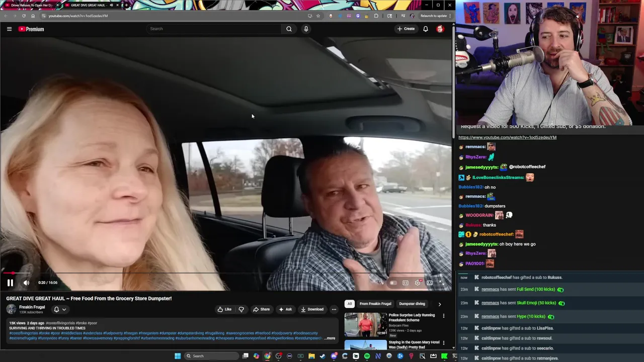Open the player settings gear
The image size is (644, 362).
coord(418,283)
